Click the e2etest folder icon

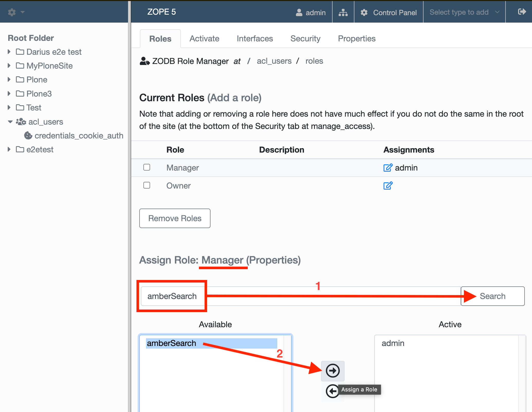(x=20, y=149)
